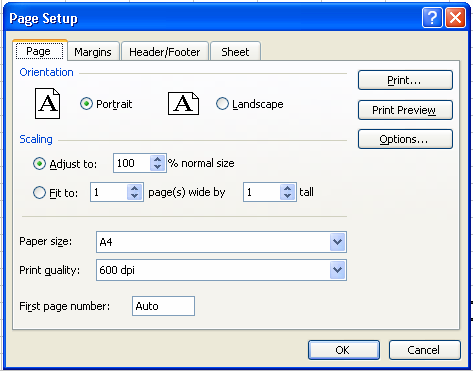The image size is (473, 371).
Task: Choose the Fit to scaling option
Action: pos(39,193)
